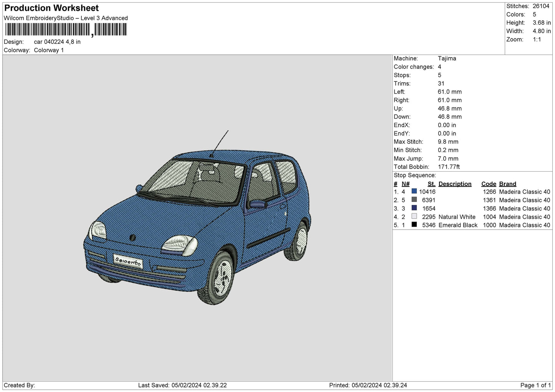Click the 'Brand' column header
Screen dimensions: 555x392
(x=508, y=184)
